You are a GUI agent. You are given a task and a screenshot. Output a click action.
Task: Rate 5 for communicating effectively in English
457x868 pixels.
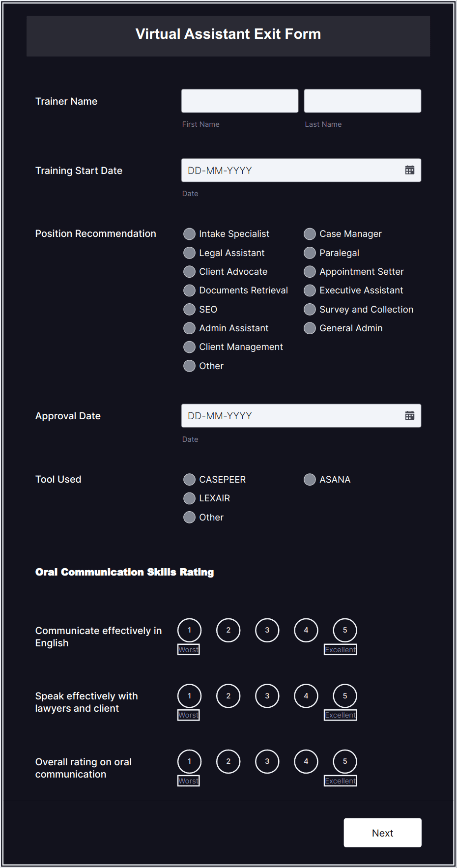pos(344,630)
